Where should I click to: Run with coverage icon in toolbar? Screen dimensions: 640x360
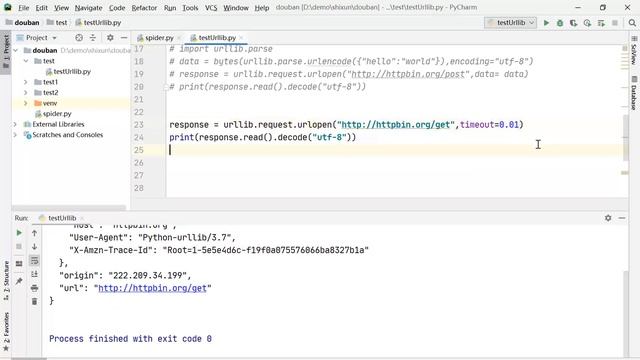pyautogui.click(x=573, y=23)
